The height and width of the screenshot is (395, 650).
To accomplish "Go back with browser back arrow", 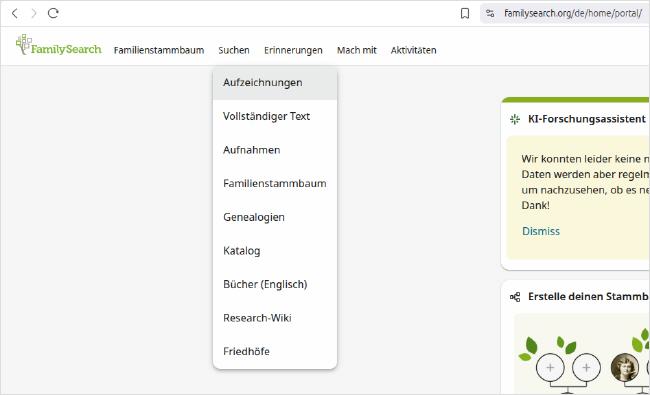I will pos(15,13).
